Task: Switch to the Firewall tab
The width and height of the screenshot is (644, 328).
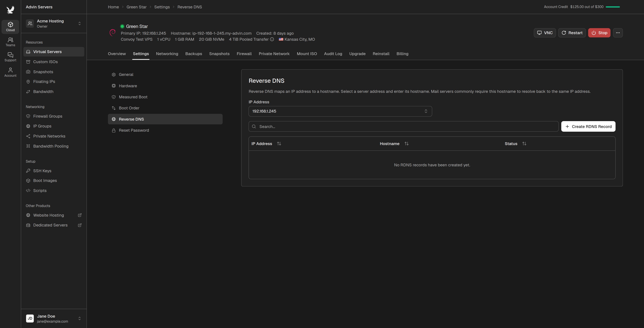Action: 244,54
